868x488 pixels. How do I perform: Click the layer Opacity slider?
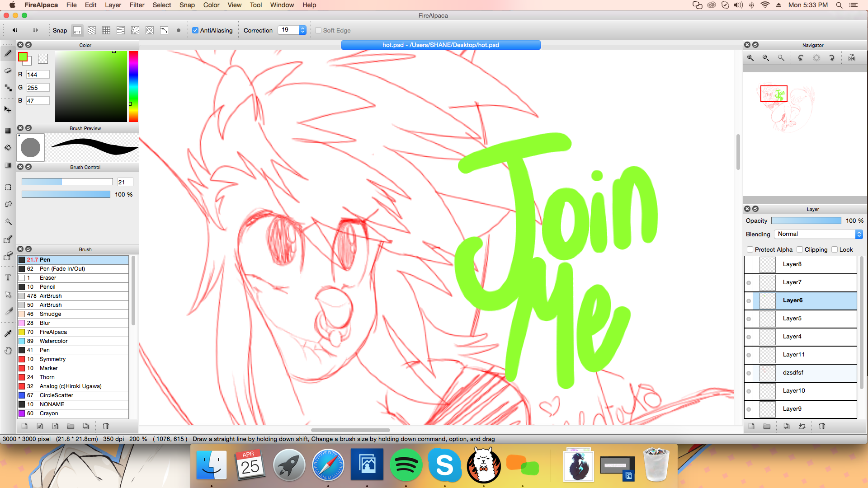pos(806,221)
